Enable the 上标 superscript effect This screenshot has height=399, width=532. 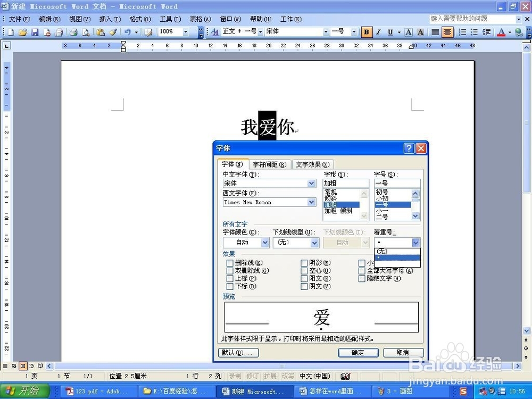[x=230, y=278]
